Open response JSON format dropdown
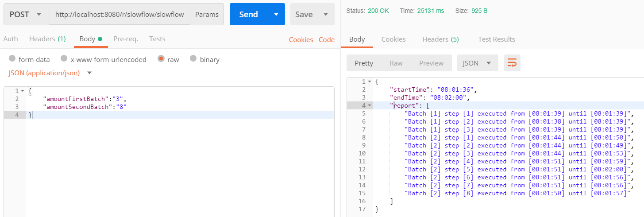The height and width of the screenshot is (217, 644). click(477, 63)
